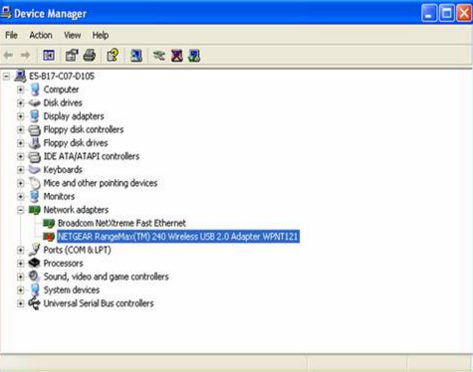Click the Display adapters category icon
Screen dimensions: 473x372
point(34,116)
